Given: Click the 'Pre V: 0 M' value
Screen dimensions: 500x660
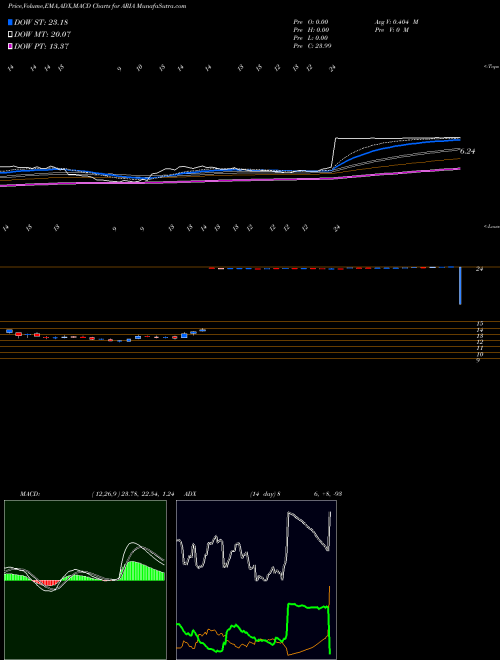Looking at the screenshot, I should click(391, 30).
